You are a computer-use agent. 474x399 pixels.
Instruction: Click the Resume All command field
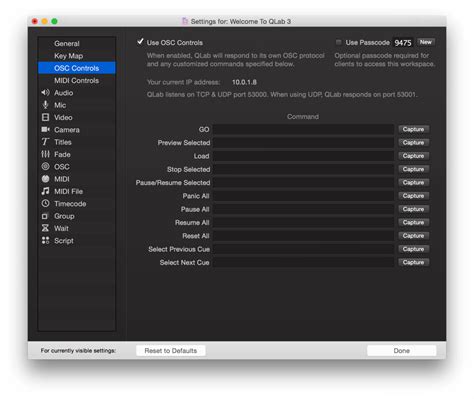pos(303,223)
